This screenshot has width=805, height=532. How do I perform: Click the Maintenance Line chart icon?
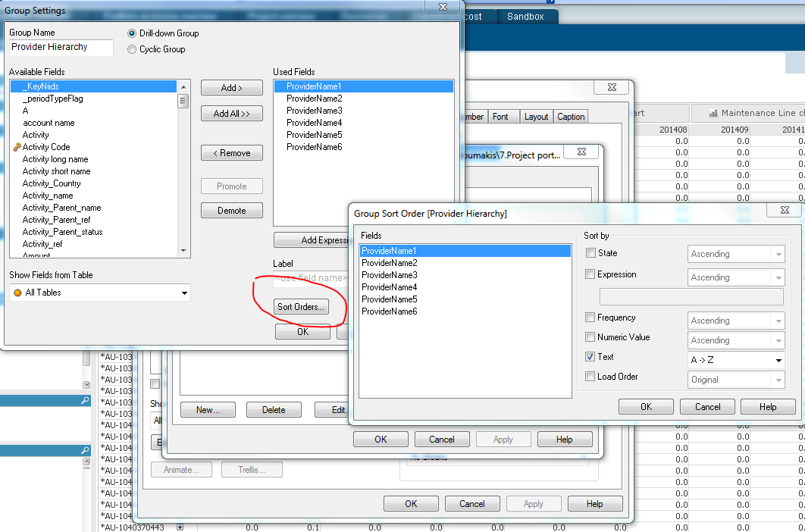pyautogui.click(x=713, y=113)
